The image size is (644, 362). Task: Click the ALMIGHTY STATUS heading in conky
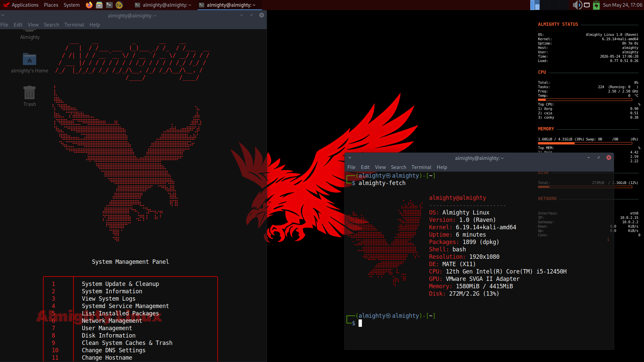558,24
